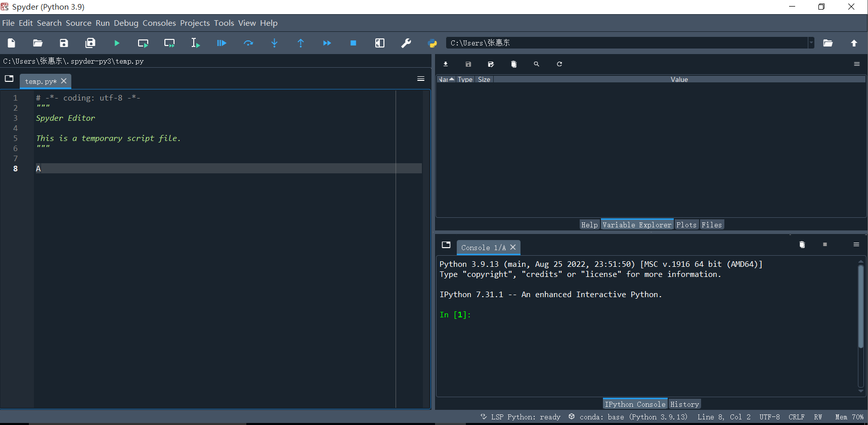Screen dimensions: 868x425
Task: Remove all variables from the console namespace
Action: 802,245
